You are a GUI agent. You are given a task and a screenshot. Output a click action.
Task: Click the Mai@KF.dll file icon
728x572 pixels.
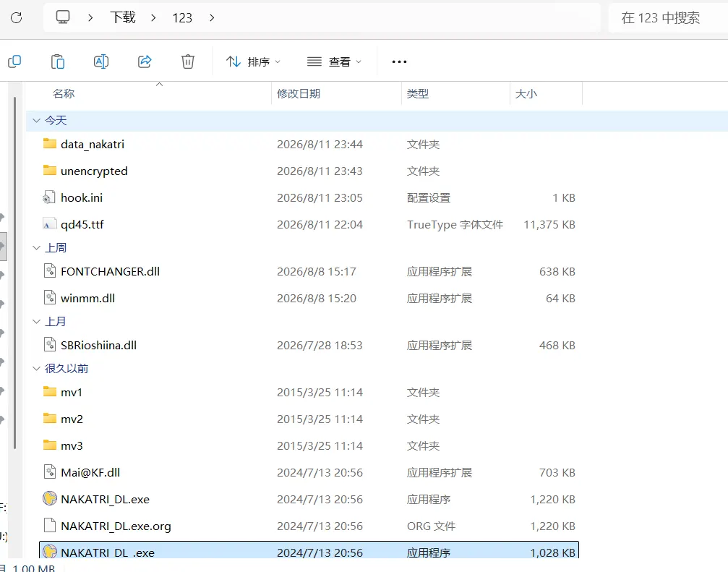point(50,472)
